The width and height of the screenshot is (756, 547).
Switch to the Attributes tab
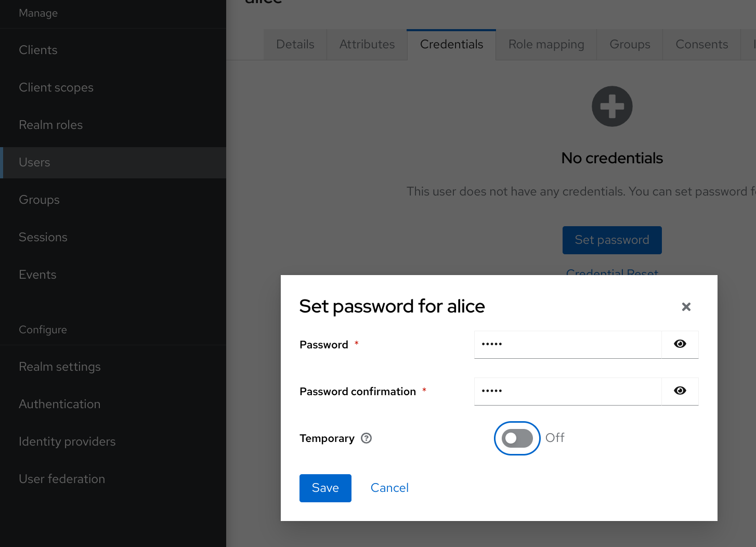(367, 44)
